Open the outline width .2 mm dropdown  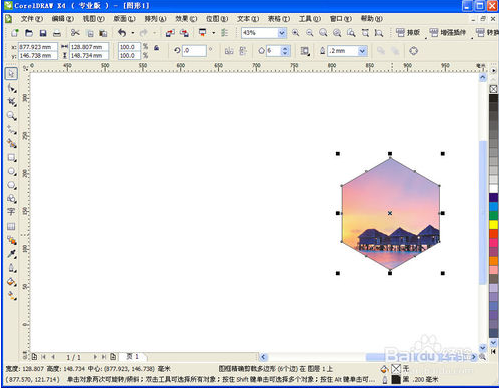362,51
